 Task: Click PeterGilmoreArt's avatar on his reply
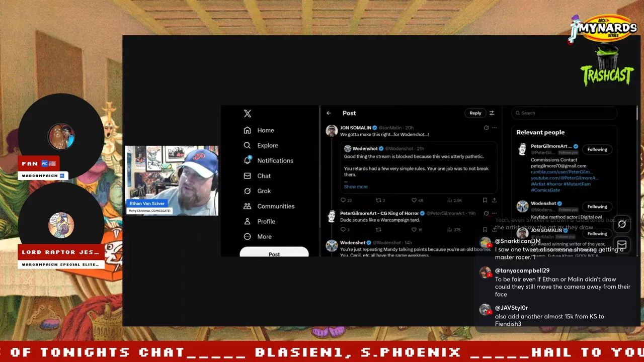click(332, 217)
